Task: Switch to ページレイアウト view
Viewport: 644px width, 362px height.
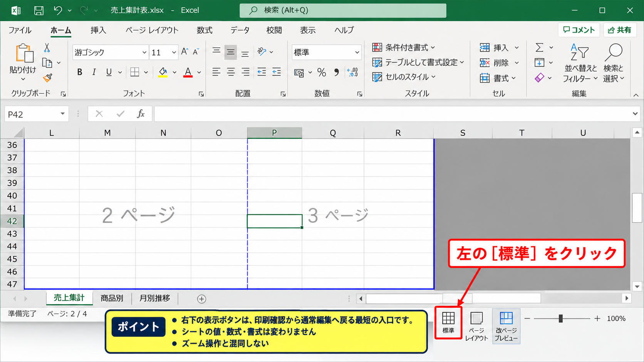Action: 476,326
